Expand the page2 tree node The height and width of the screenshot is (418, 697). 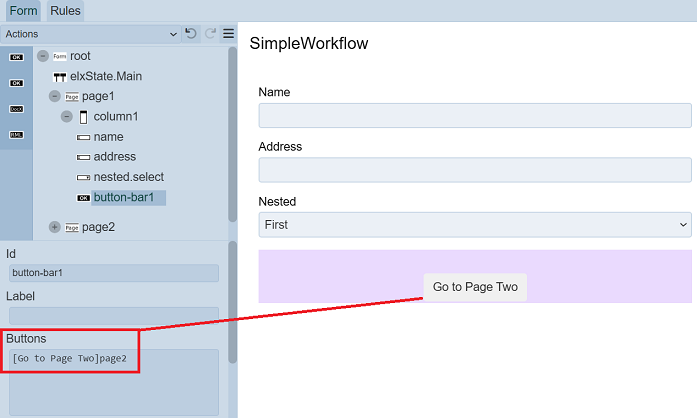coord(55,227)
